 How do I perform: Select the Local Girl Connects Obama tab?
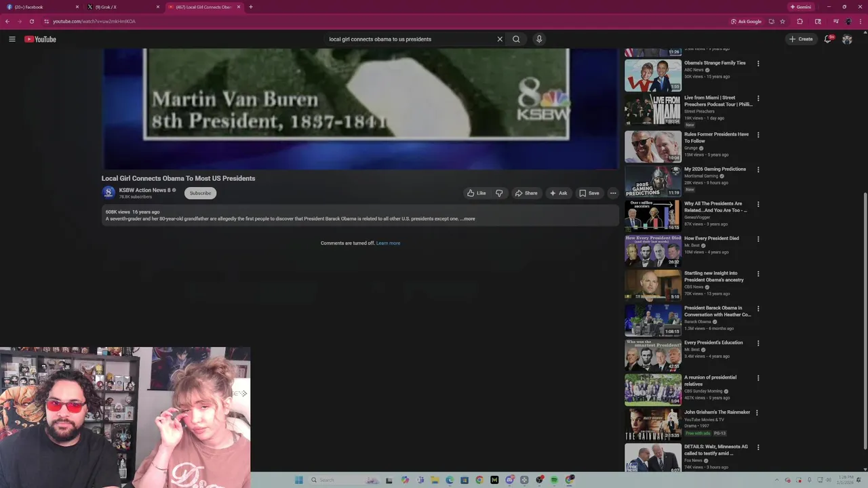point(203,7)
